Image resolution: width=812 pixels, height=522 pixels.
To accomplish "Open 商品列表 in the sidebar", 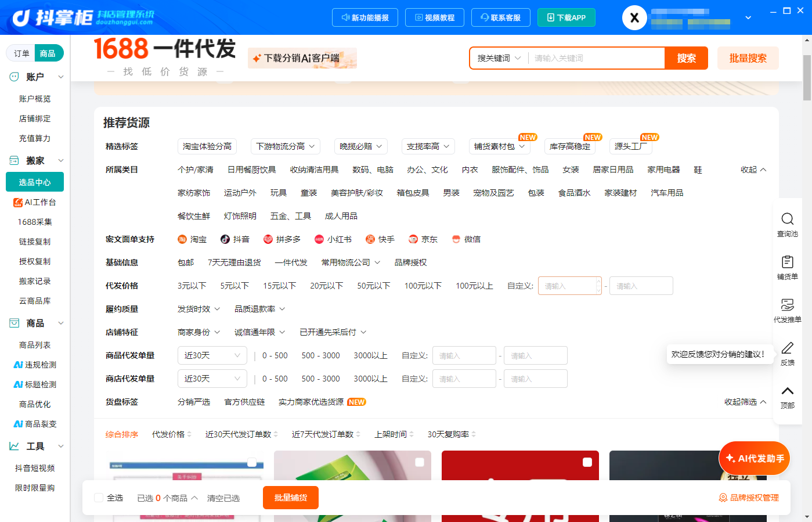I will point(35,345).
